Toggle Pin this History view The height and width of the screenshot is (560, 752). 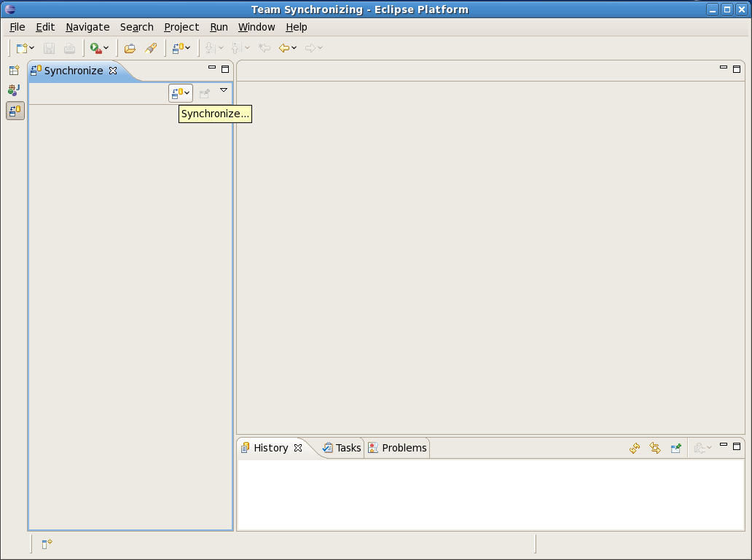coord(675,448)
